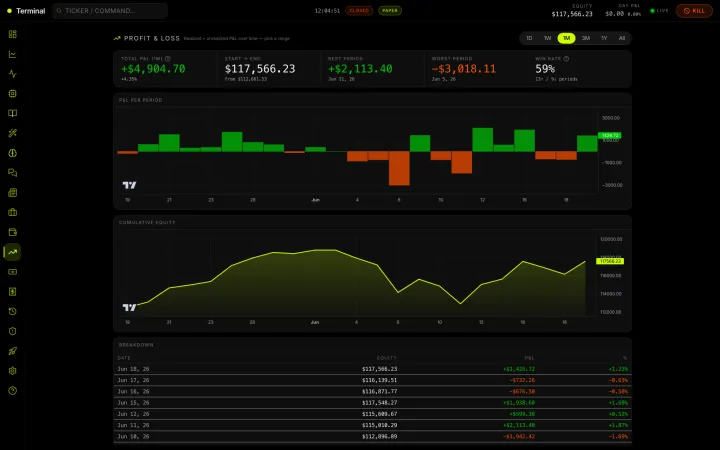Open the wallet icon in sidebar

point(12,232)
